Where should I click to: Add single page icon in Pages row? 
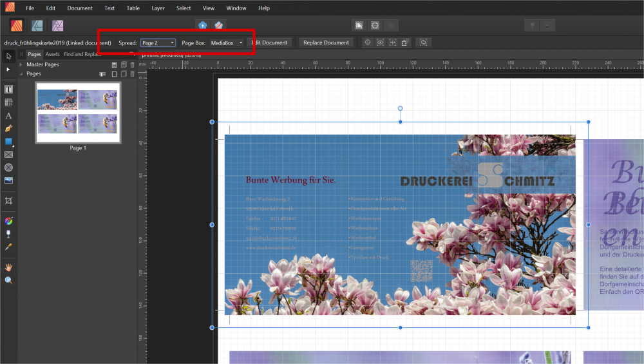click(x=114, y=74)
